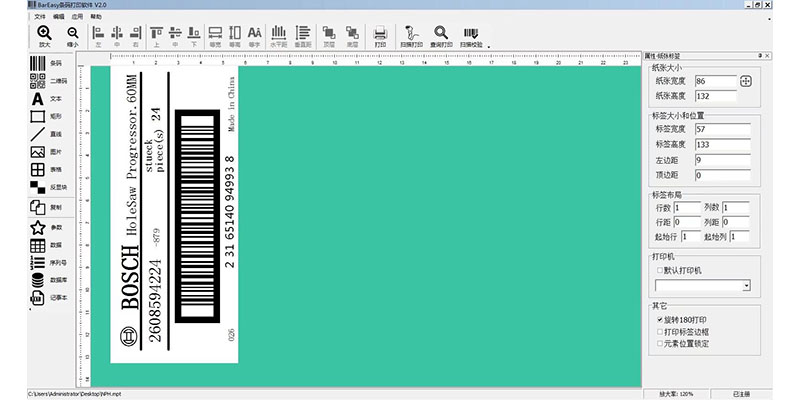Send element to bottom layer (底层)

click(x=352, y=33)
